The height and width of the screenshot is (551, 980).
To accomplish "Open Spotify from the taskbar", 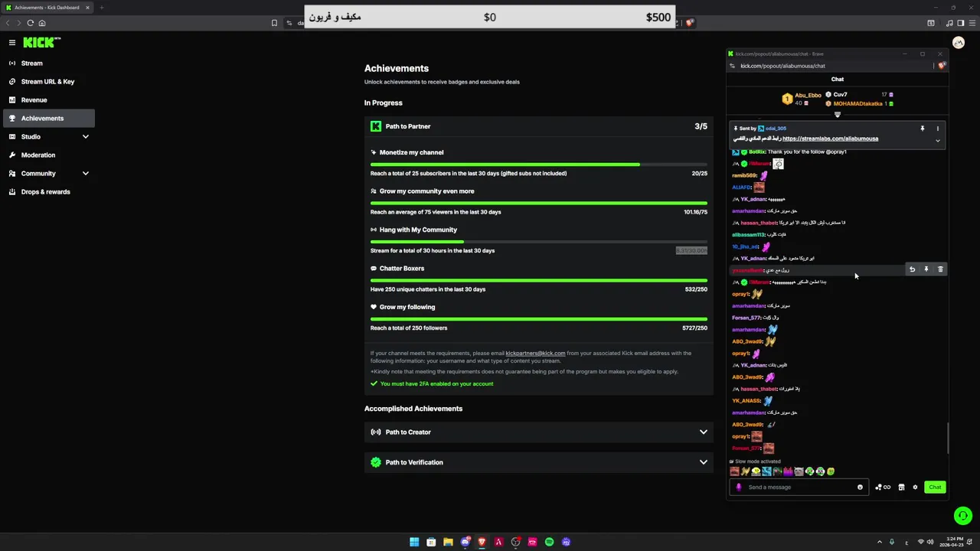I will point(549,542).
